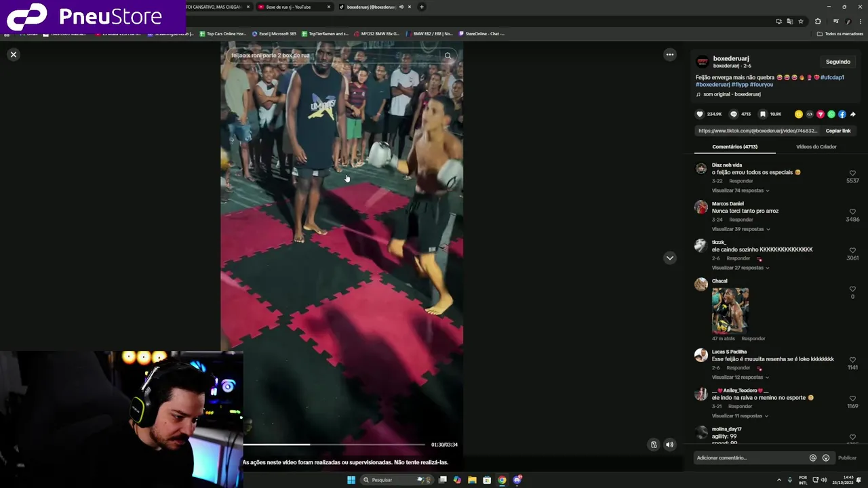The image size is (868, 488).
Task: Click the Seguindo follow button
Action: click(x=837, y=62)
